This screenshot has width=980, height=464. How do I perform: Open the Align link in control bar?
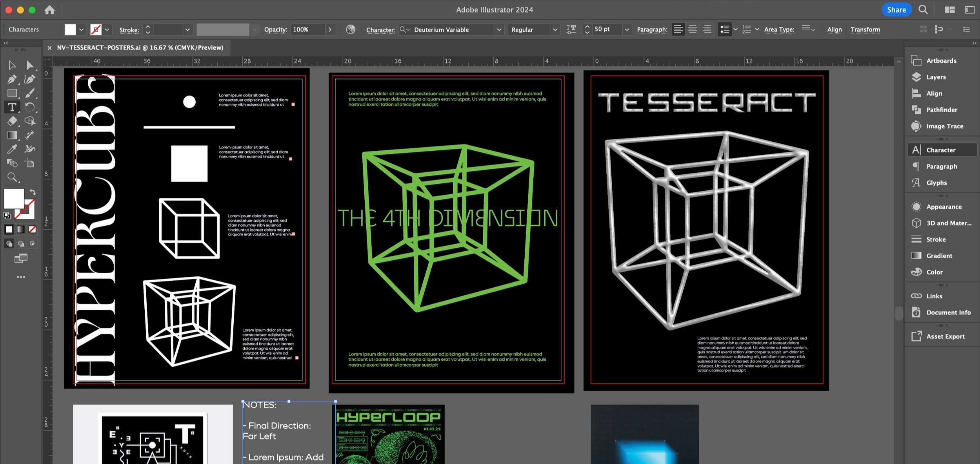click(x=835, y=29)
